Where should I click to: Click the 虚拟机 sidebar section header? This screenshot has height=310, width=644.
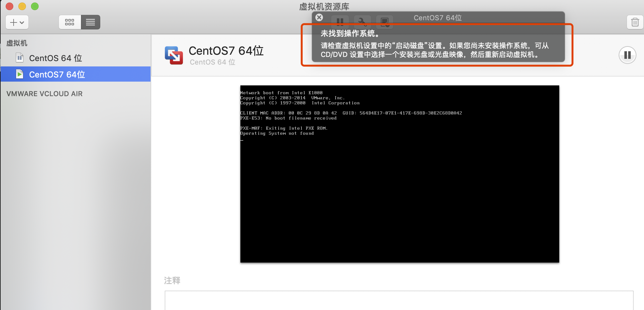coord(17,43)
